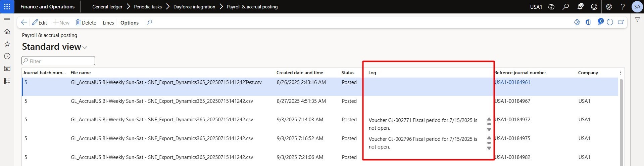Open page in a new window

[x=621, y=23]
